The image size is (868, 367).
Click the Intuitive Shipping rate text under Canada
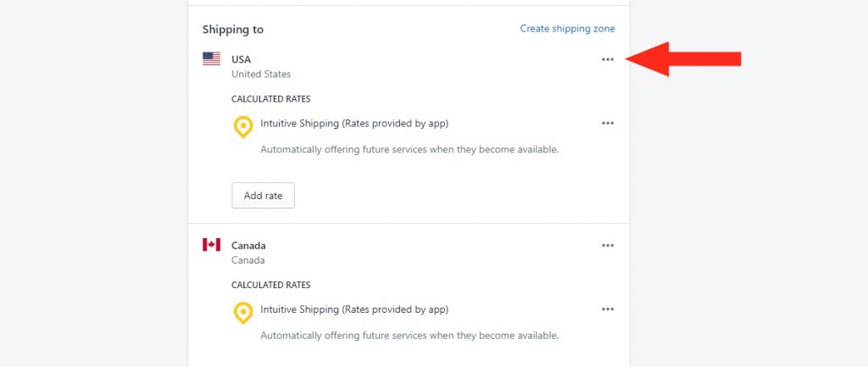point(354,309)
